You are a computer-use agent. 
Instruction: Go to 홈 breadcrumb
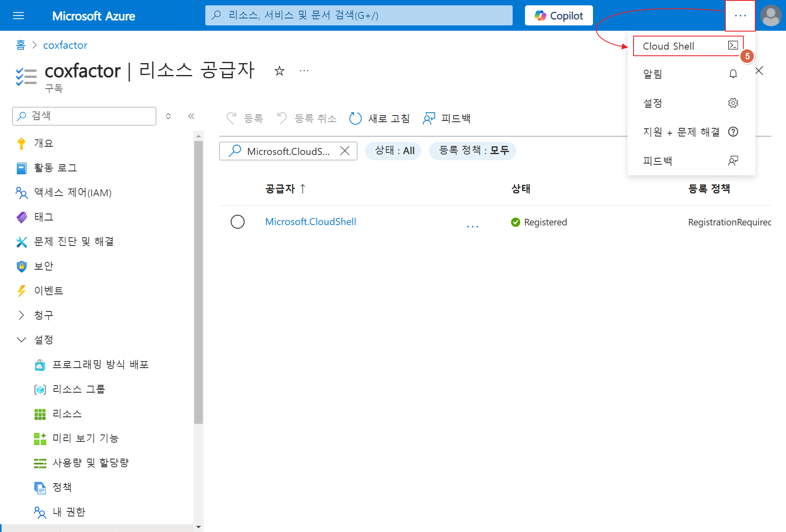[x=20, y=45]
